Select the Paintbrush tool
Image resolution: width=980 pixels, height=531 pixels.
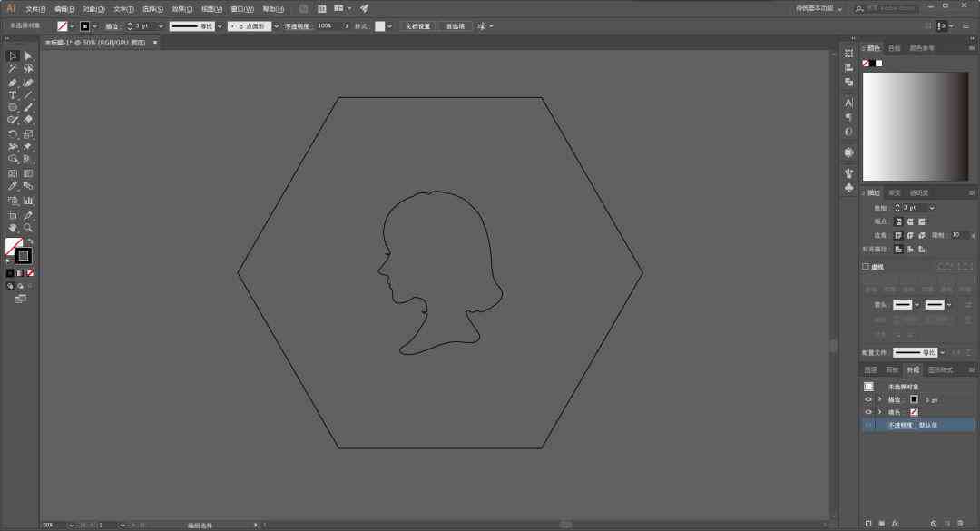[28, 108]
